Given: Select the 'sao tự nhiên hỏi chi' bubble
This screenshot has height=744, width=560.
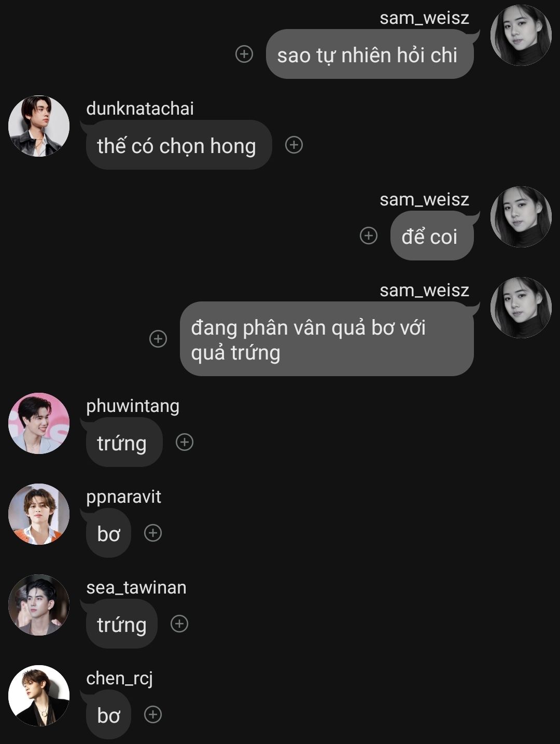Looking at the screenshot, I should point(370,54).
